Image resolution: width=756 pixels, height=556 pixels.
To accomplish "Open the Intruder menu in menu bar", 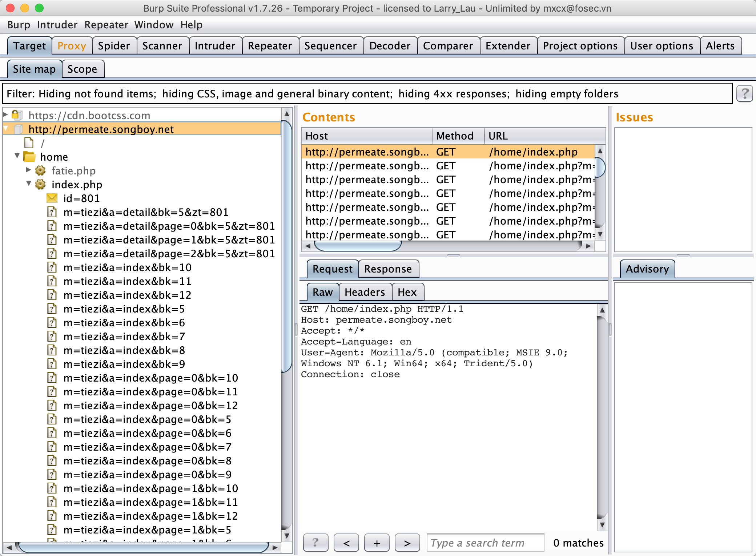I will (57, 25).
